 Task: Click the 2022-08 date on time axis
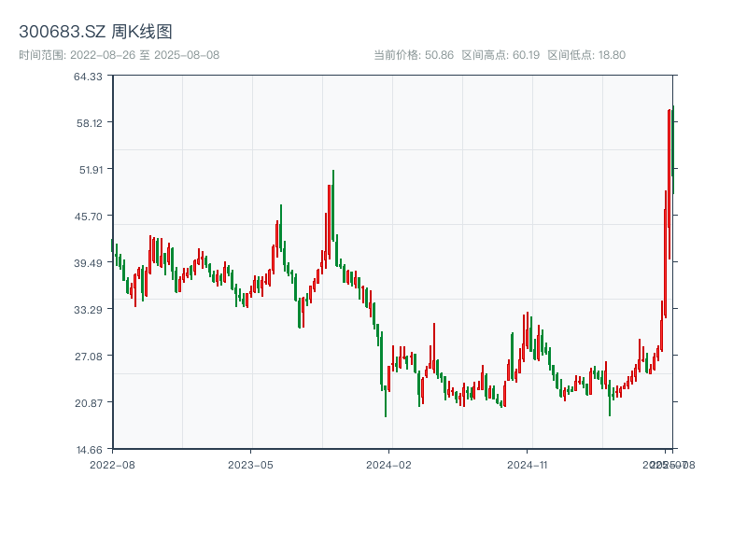[112, 464]
